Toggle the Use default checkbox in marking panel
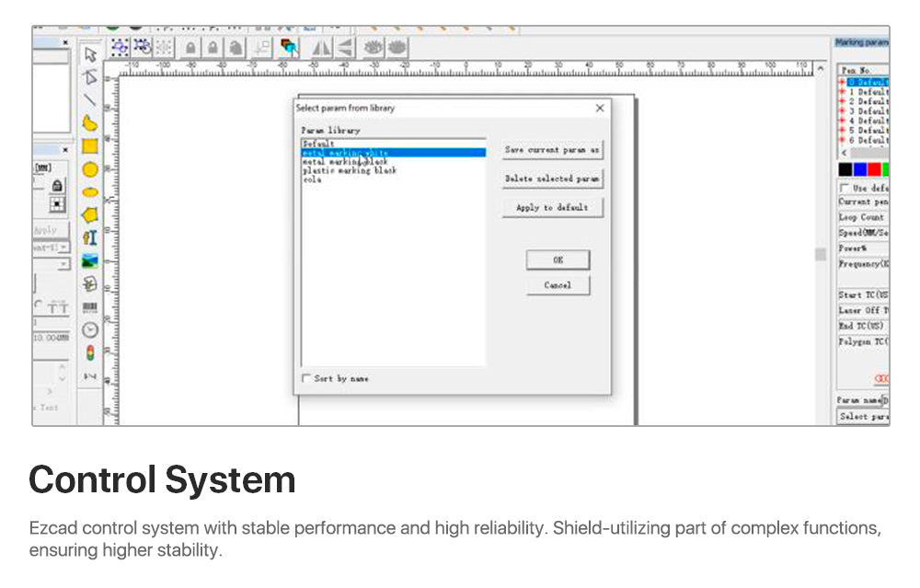This screenshot has height=588, width=920. (845, 188)
